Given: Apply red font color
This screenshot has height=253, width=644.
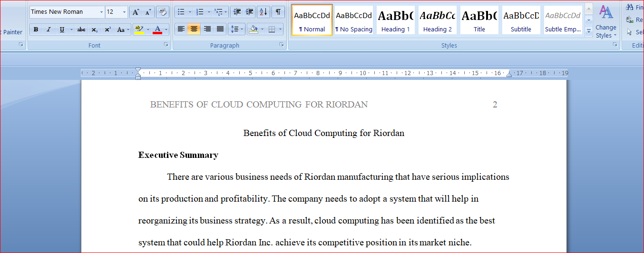Looking at the screenshot, I should (157, 29).
